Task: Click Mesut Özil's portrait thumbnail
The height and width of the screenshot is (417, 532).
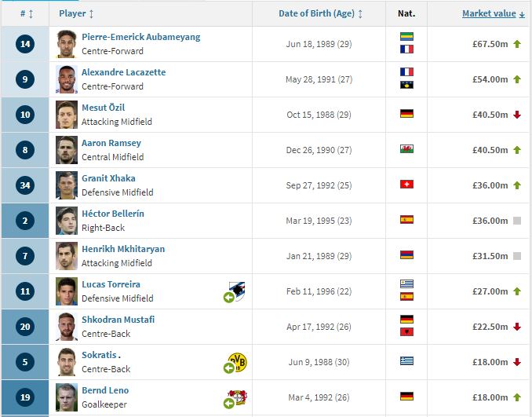Action: click(67, 115)
